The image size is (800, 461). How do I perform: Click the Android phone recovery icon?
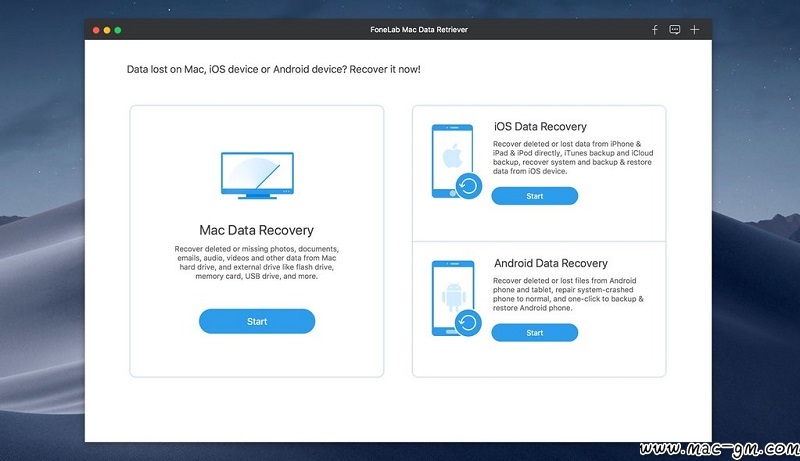tap(457, 299)
